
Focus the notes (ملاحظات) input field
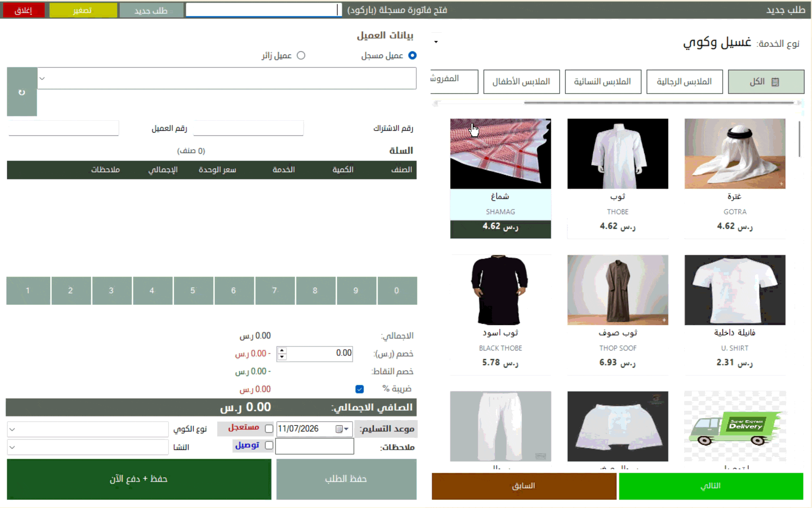(315, 446)
